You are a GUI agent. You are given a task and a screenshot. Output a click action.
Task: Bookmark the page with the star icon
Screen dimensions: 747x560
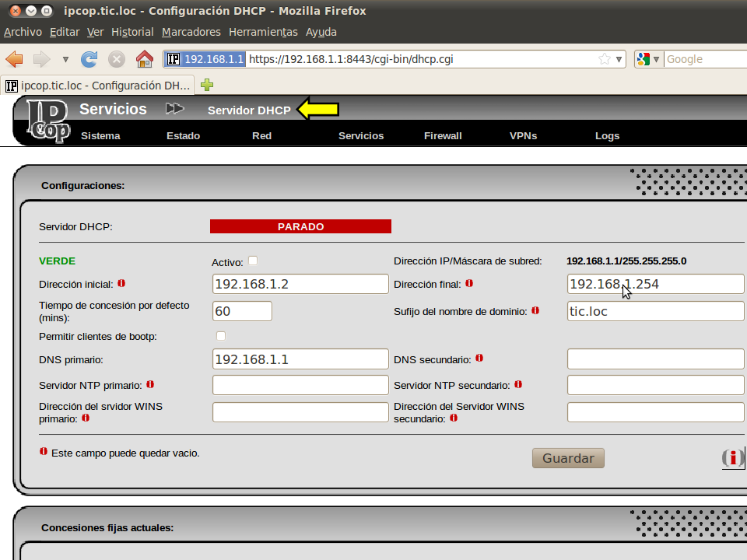pos(605,59)
